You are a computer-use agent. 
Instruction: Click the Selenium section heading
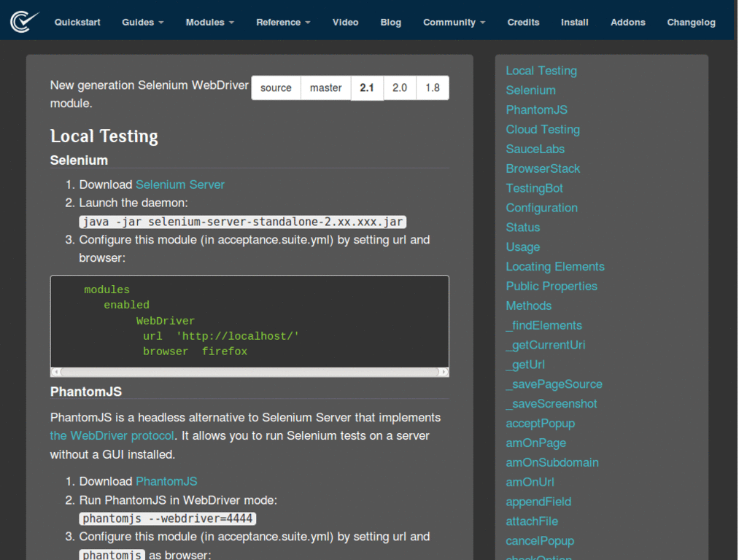[x=79, y=160]
